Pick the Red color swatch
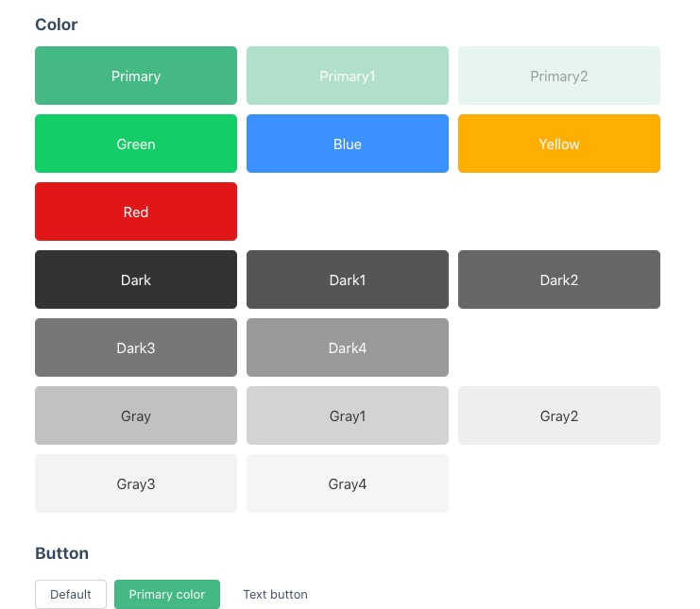 click(136, 211)
